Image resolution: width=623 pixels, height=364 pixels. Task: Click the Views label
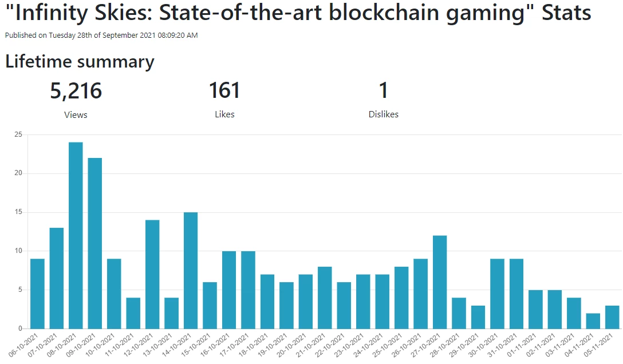[x=76, y=114]
